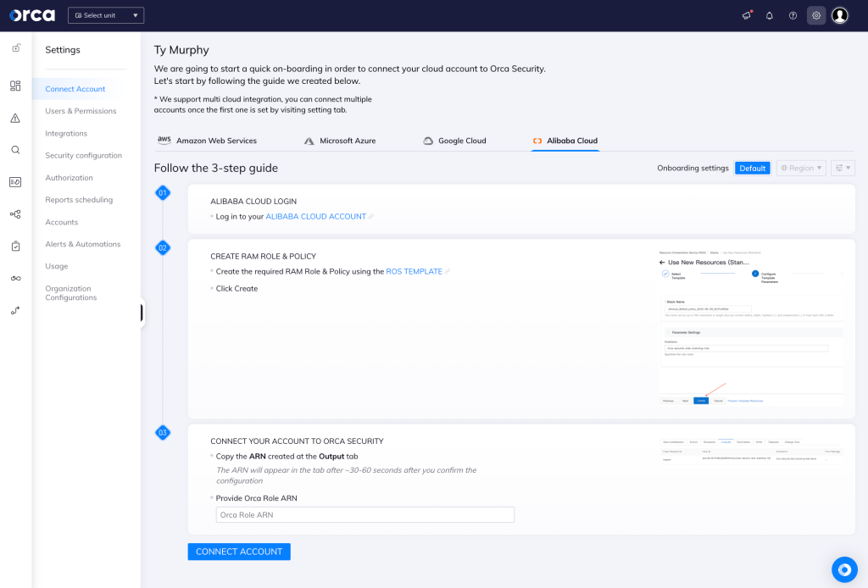Click the CONNECT ACCOUNT button

click(239, 552)
